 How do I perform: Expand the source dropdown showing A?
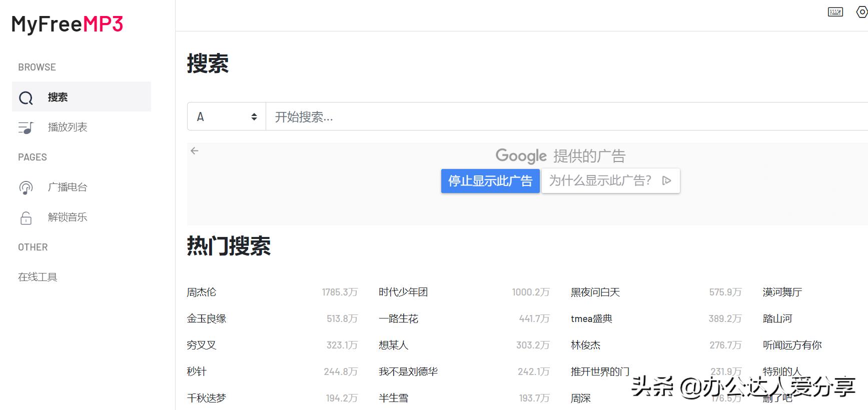tap(227, 116)
